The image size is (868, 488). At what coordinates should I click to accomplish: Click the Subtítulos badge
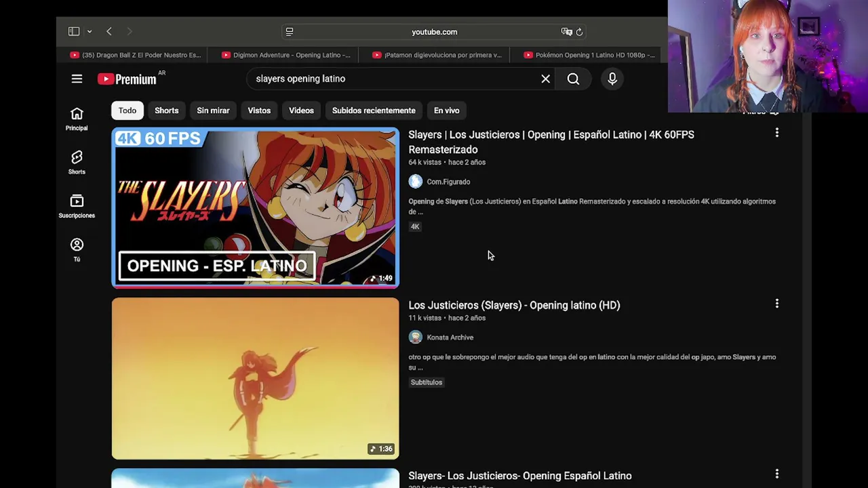426,382
